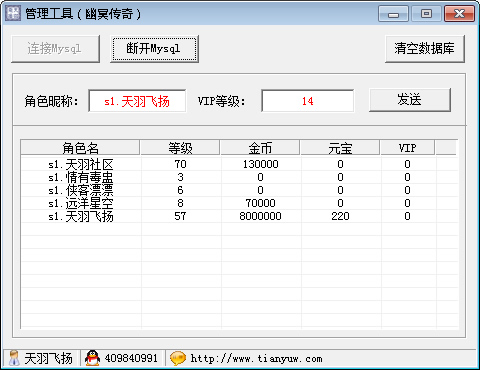Select the row for s1.情有毒蛊

click(x=239, y=177)
